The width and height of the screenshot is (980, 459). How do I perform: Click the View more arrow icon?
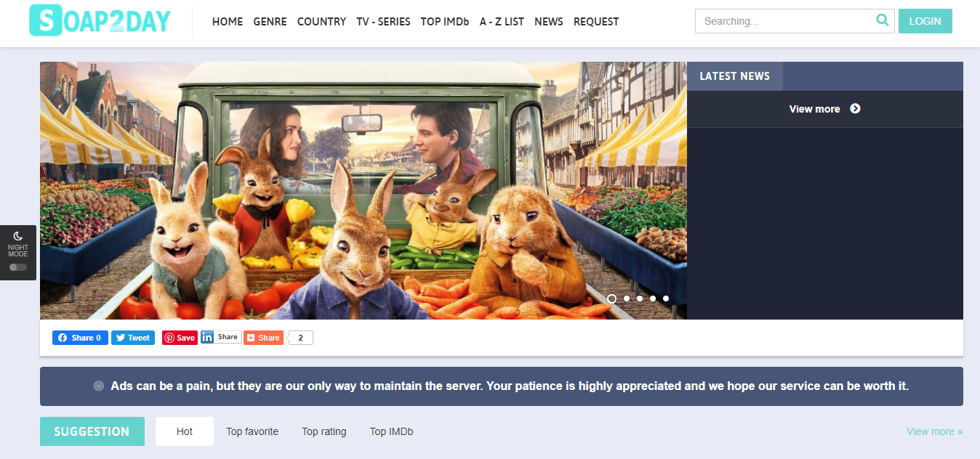click(855, 109)
